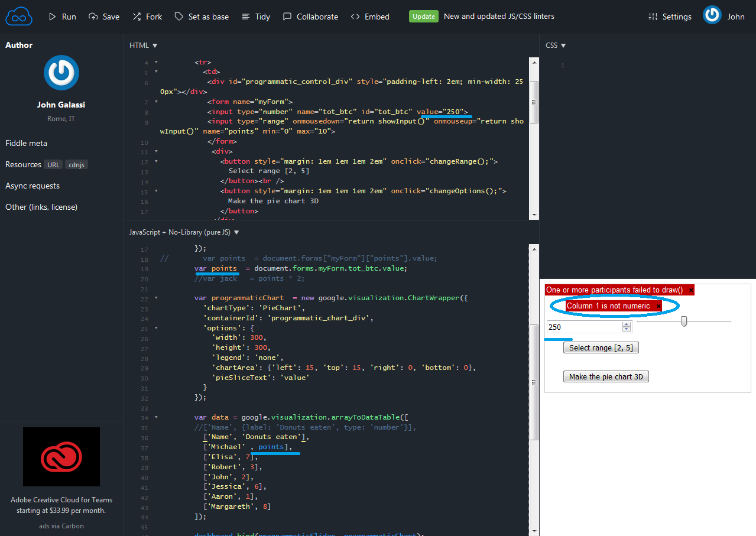
Task: Open Other (links, license) section
Action: (41, 207)
